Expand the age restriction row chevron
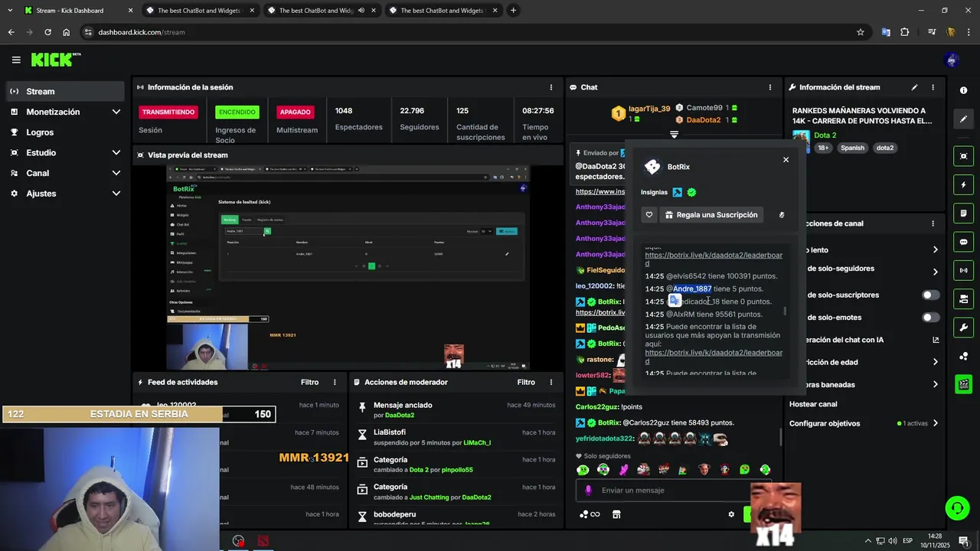 [x=935, y=362]
